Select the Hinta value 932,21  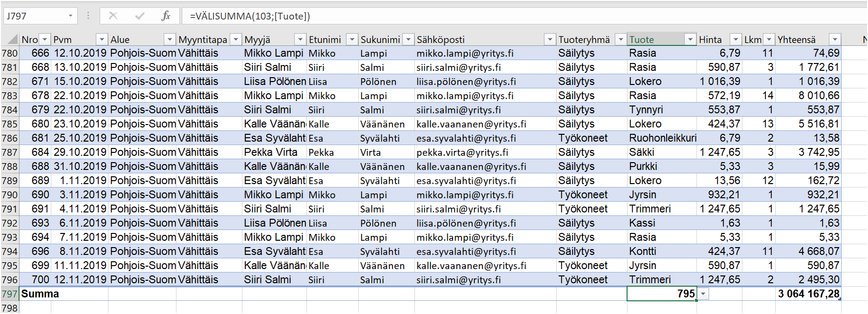[x=719, y=195]
